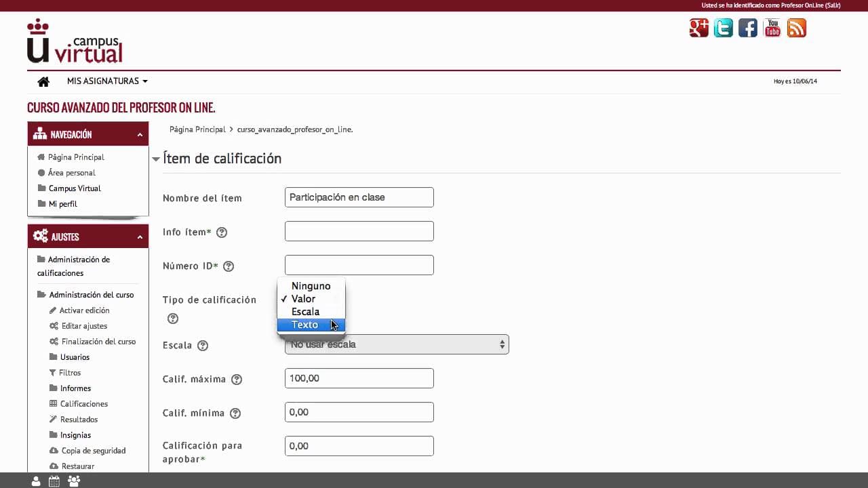Screen dimensions: 868x488
Task: Open help for Calif. máxima
Action: [x=237, y=380]
